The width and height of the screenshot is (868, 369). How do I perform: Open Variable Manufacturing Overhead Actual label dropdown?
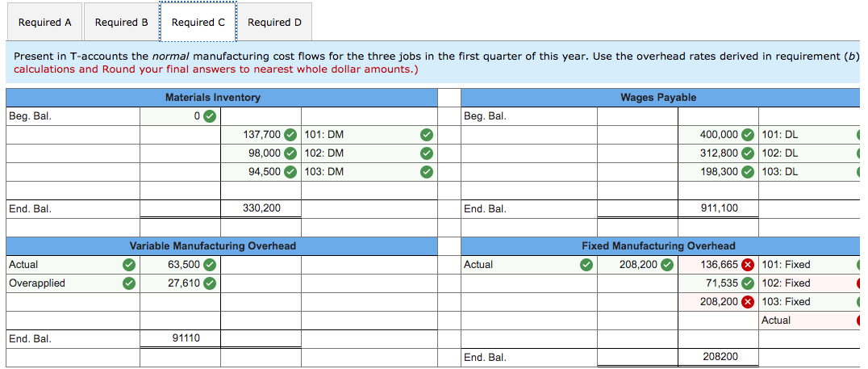(x=73, y=265)
